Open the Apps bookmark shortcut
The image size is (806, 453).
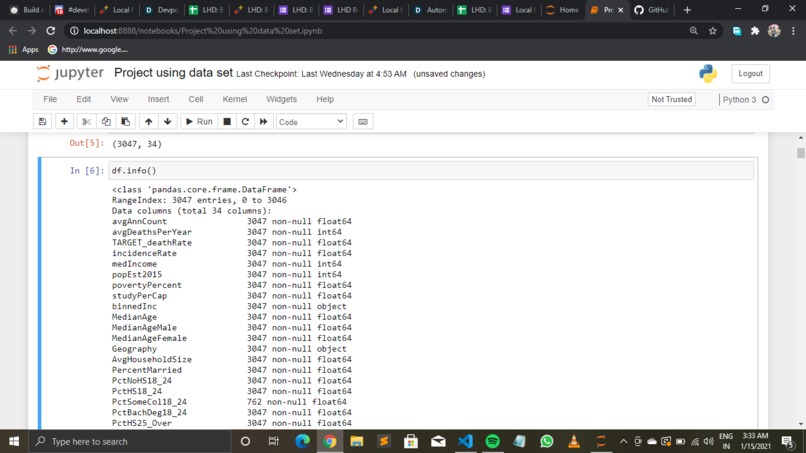point(24,49)
